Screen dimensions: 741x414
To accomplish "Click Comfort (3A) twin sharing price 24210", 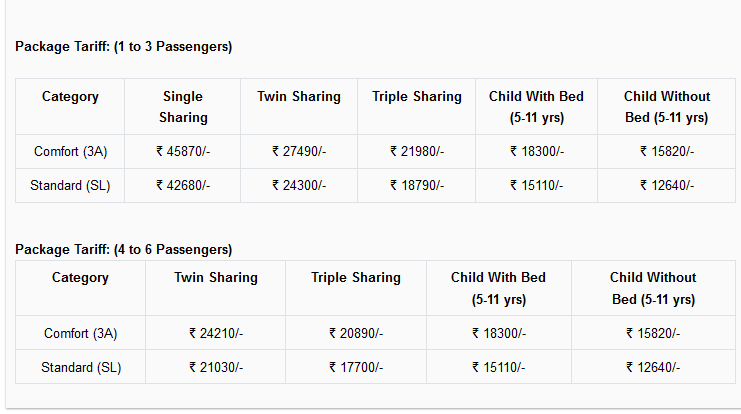I will tap(216, 333).
